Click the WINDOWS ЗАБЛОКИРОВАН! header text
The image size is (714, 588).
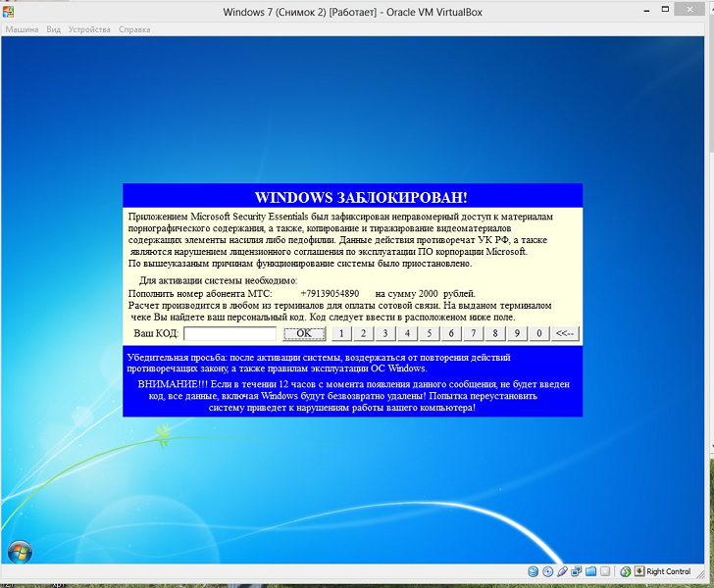(x=361, y=198)
